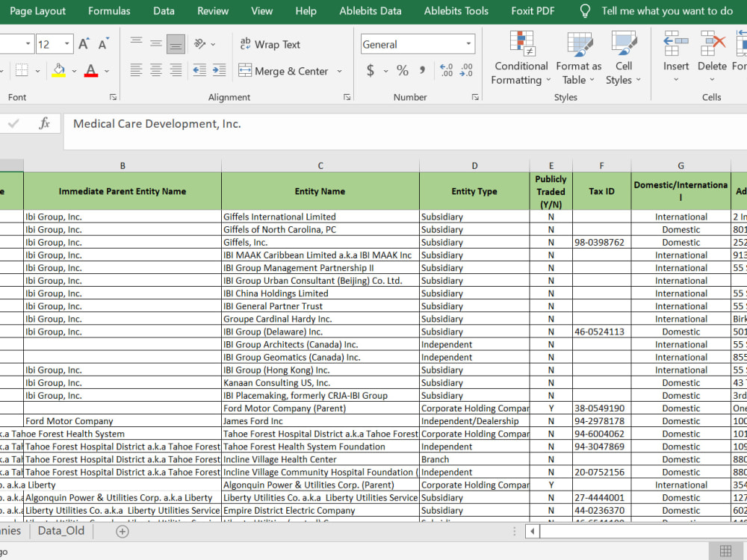The width and height of the screenshot is (747, 560).
Task: Click the formula bar Enter checkmark
Action: point(13,124)
